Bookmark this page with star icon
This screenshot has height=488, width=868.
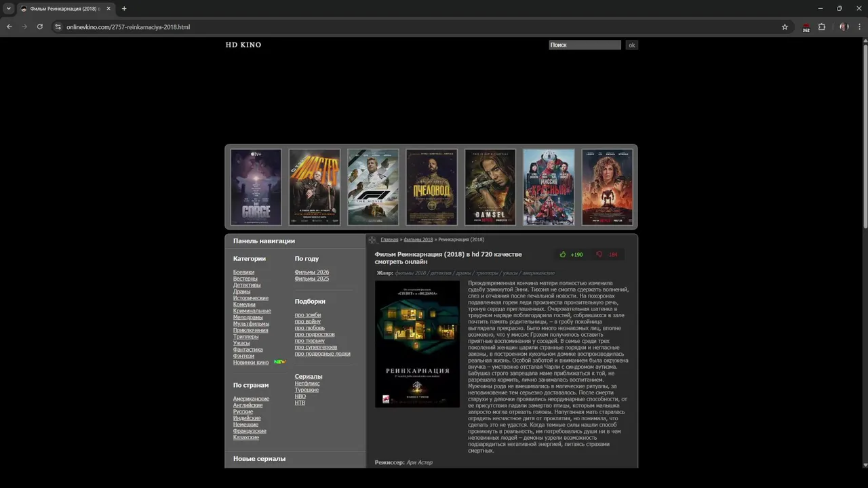(785, 27)
